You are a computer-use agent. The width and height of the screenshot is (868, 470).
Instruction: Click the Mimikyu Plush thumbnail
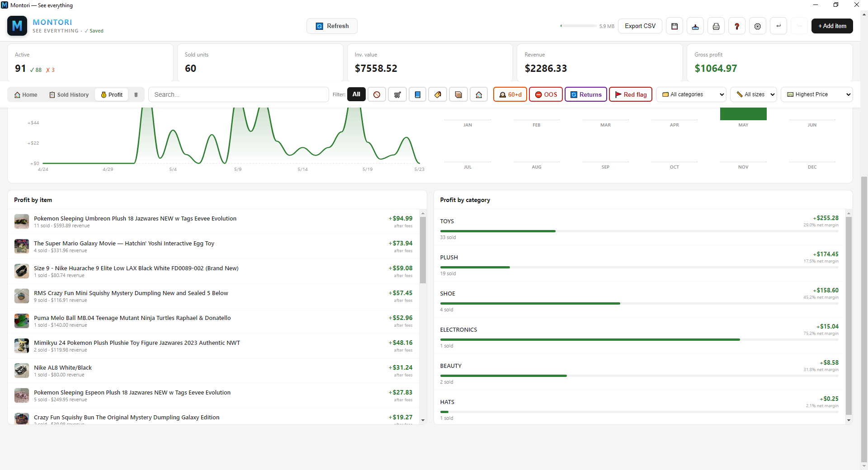tap(22, 346)
